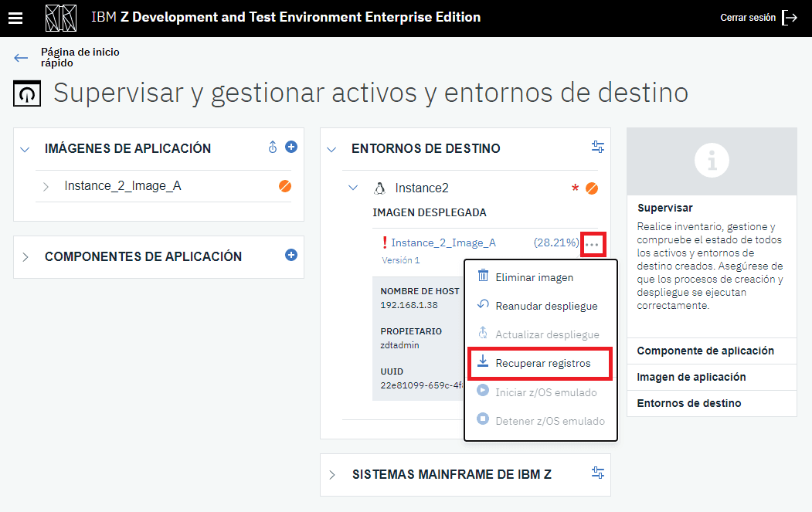The width and height of the screenshot is (812, 512).
Task: Open the Componente de aplicación help link
Action: [x=705, y=351]
